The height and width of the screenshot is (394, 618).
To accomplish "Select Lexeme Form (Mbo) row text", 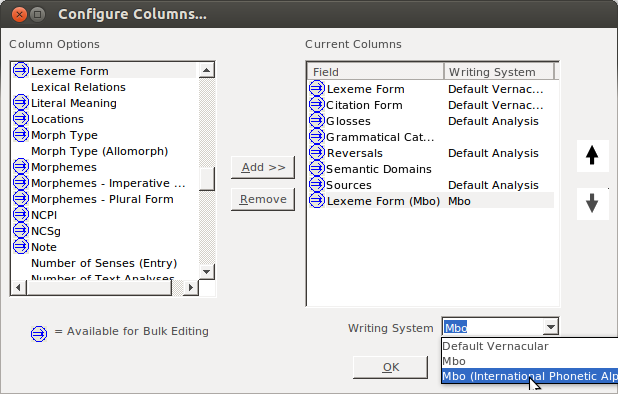I will (x=383, y=201).
